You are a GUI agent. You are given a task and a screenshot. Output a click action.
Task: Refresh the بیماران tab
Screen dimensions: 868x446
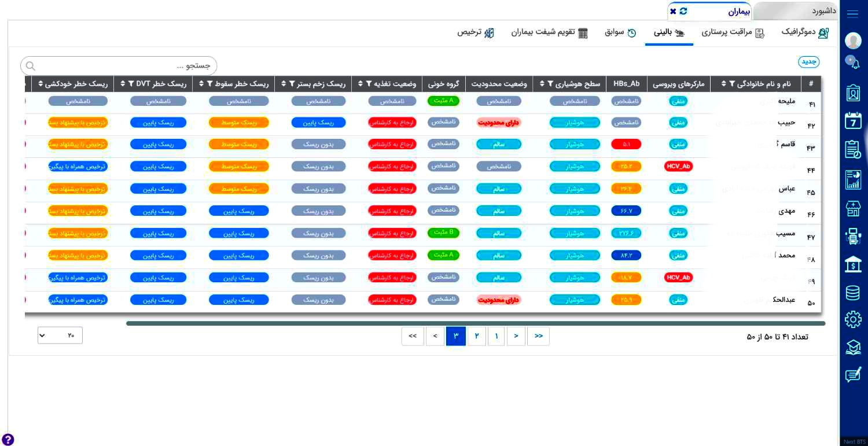click(683, 11)
